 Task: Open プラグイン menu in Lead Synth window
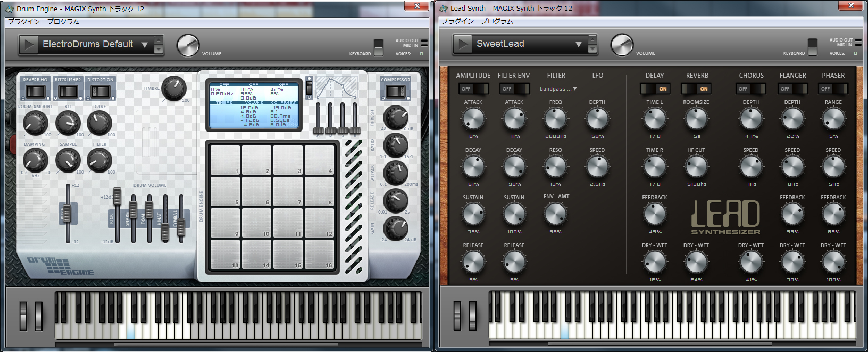click(457, 21)
